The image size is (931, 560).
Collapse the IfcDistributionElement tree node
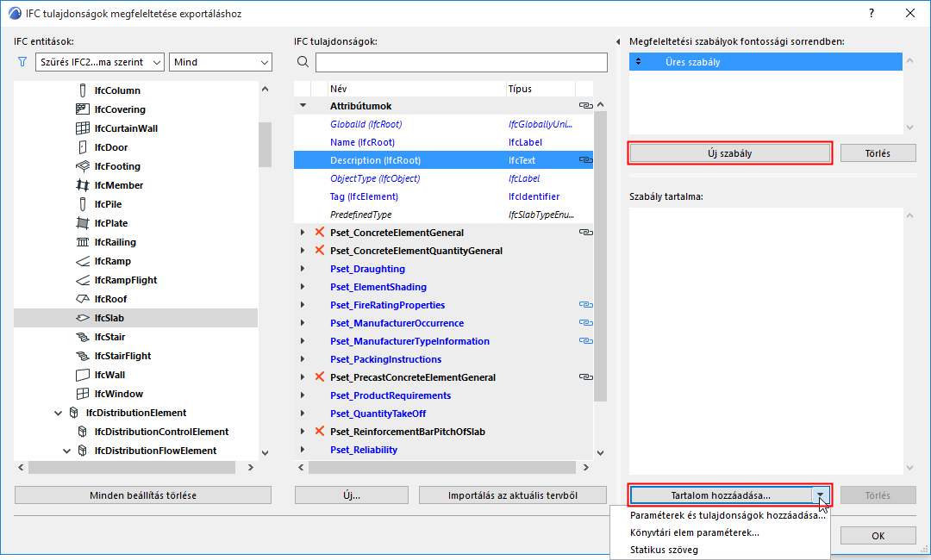(x=59, y=413)
